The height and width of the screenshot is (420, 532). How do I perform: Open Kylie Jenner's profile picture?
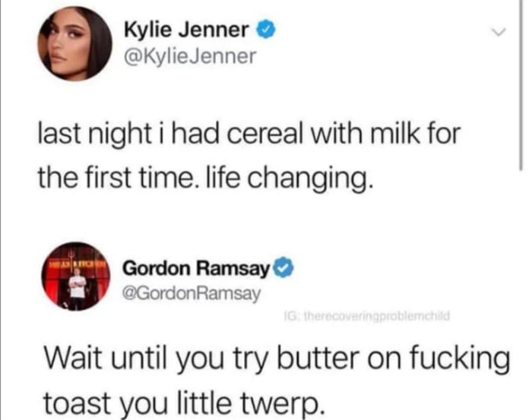(74, 44)
